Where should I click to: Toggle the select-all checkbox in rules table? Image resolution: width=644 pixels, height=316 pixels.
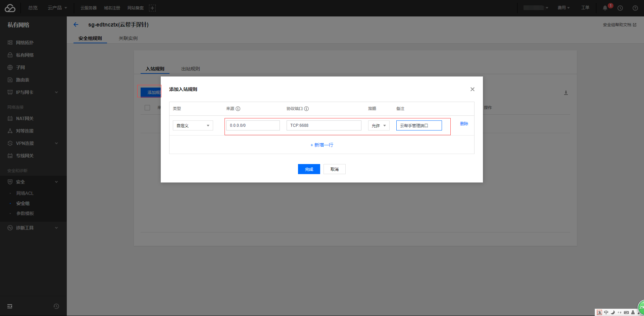147,108
